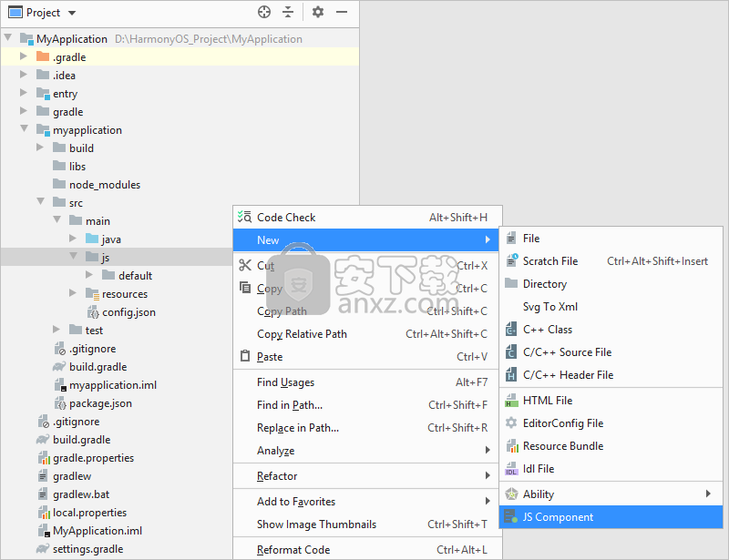
Task: Click the local.properties file icon
Action: point(44,512)
